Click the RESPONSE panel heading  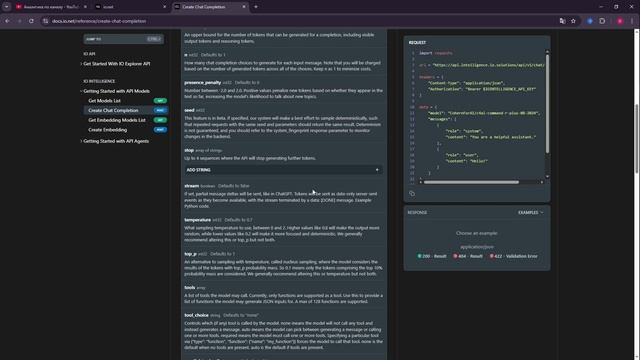(x=417, y=212)
